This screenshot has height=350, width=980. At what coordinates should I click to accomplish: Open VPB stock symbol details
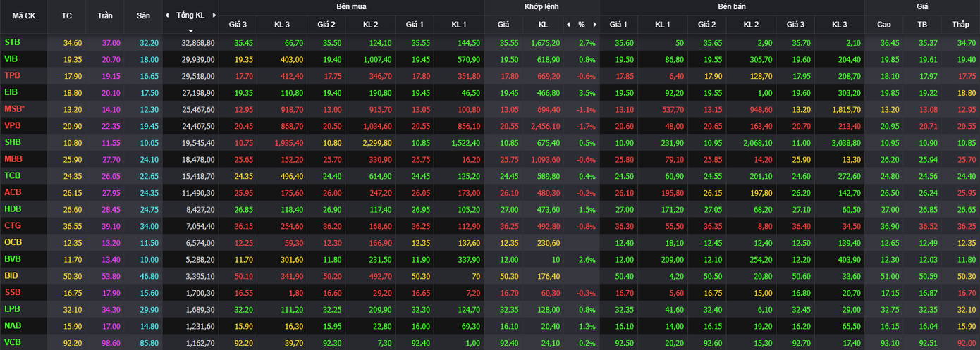point(13,125)
